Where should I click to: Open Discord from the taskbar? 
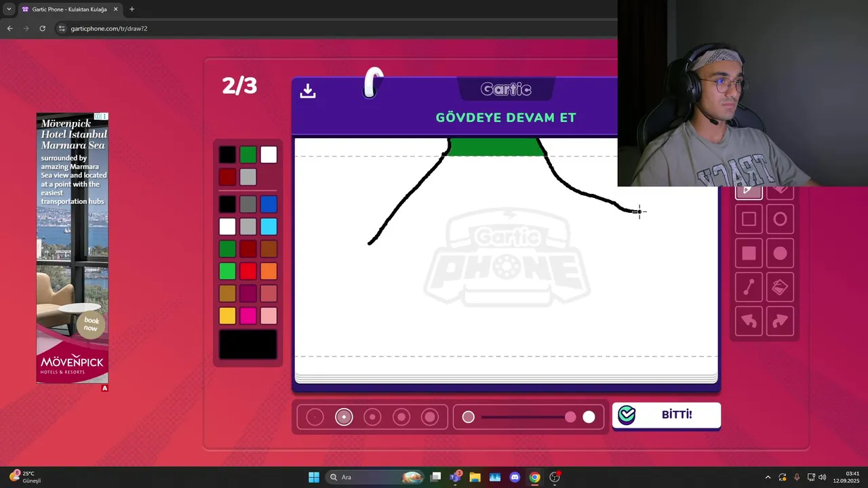515,477
